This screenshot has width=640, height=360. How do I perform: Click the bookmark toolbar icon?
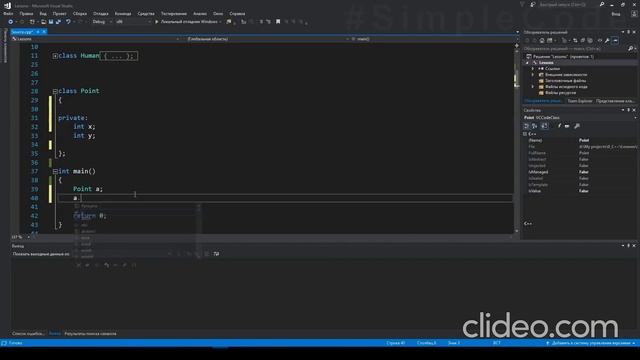(x=278, y=22)
